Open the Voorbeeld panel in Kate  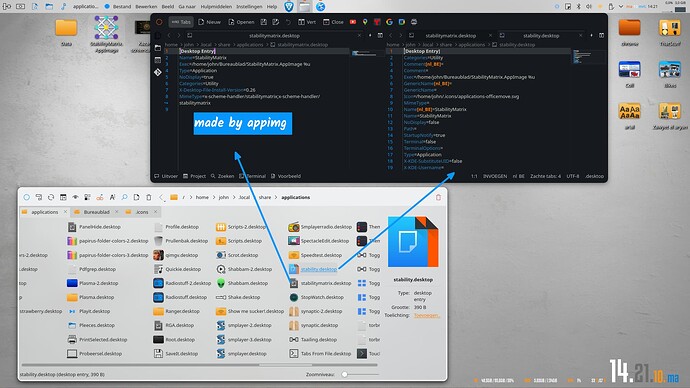286,176
